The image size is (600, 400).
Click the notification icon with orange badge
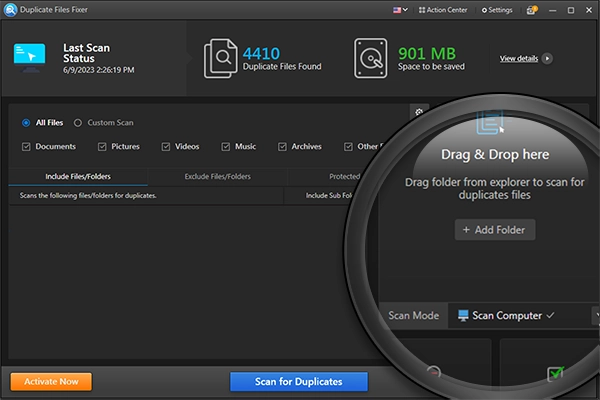point(532,10)
